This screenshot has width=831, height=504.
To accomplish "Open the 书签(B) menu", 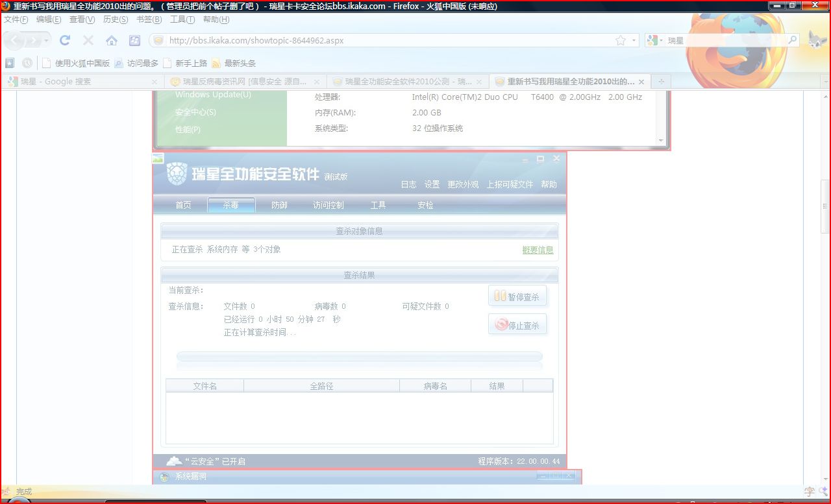I will (149, 19).
